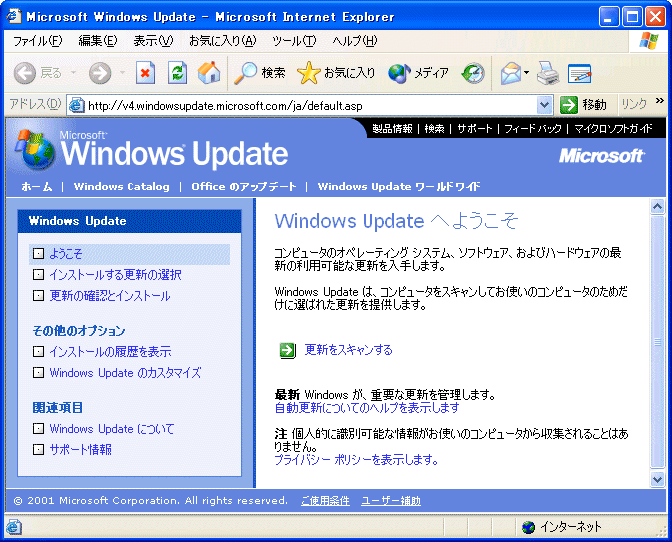Open the ツール(T) menu

coord(294,41)
